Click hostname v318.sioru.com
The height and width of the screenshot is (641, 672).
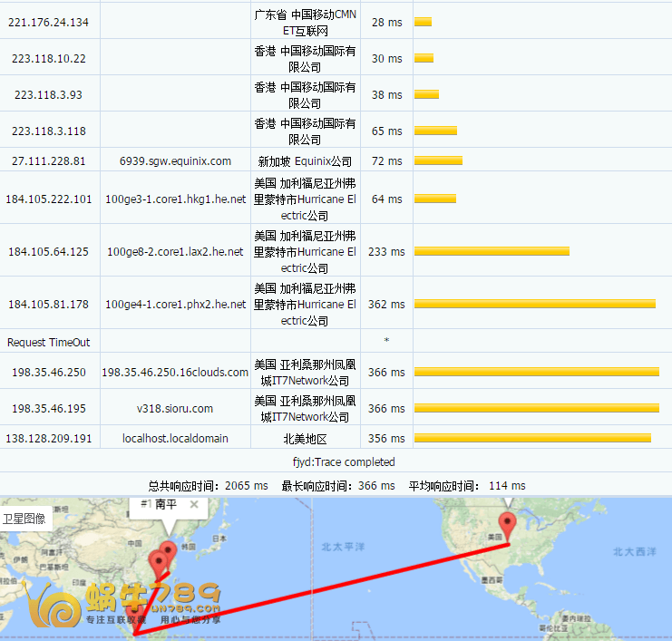click(x=175, y=409)
